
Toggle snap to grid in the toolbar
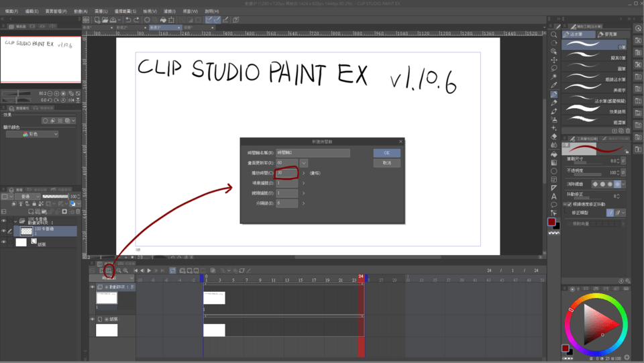click(x=225, y=19)
